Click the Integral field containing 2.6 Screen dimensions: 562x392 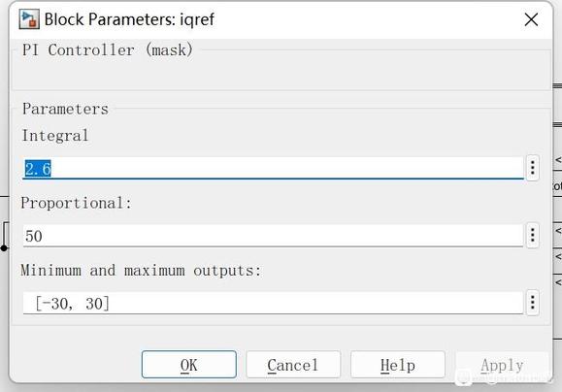273,168
